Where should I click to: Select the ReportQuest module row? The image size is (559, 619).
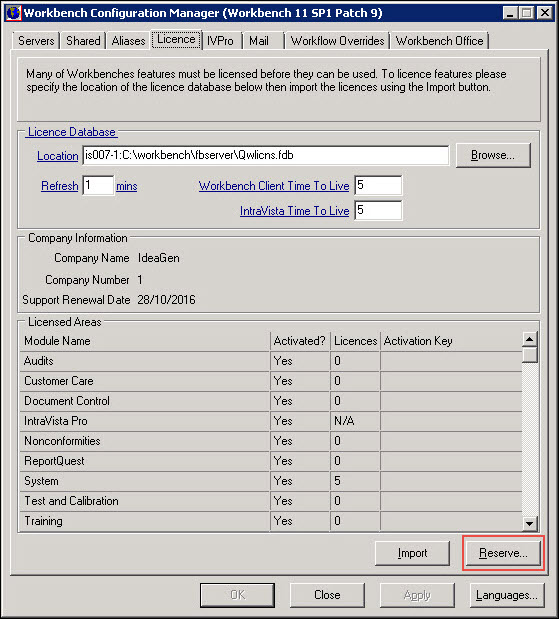pos(271,461)
